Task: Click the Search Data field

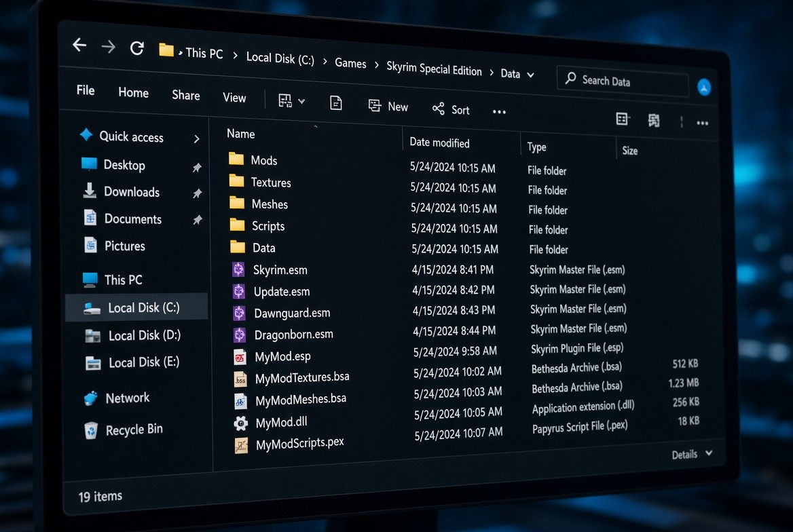Action: pyautogui.click(x=623, y=81)
